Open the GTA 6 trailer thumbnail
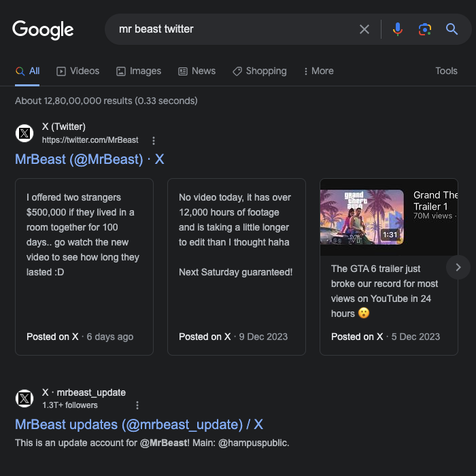This screenshot has width=476, height=476. click(x=362, y=217)
